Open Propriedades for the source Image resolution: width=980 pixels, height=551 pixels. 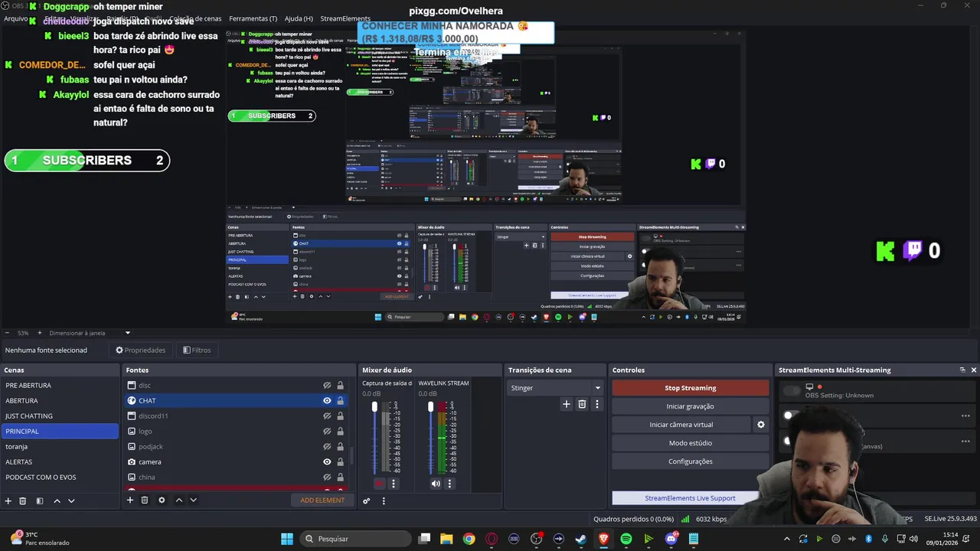140,350
